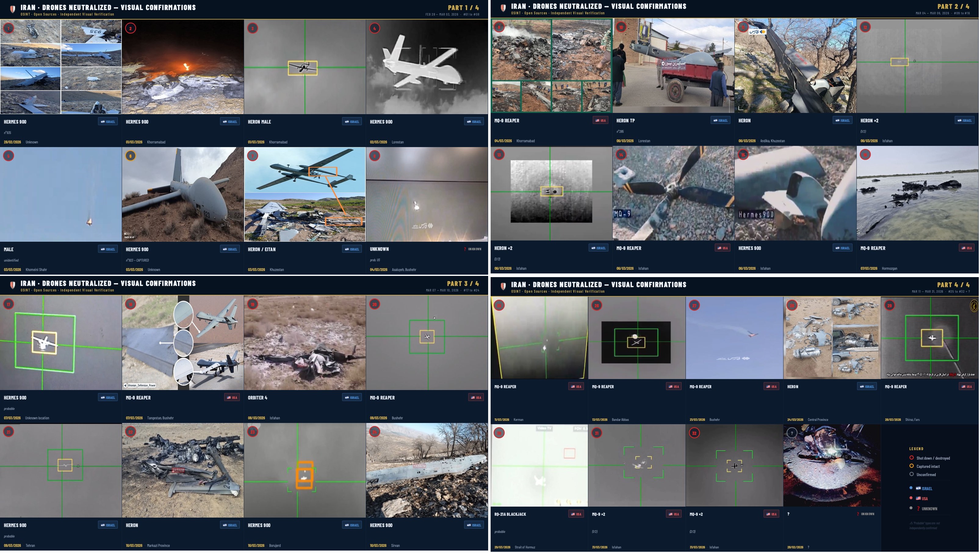Click blue Israel dot in legend
980x553 pixels.
[x=911, y=488]
